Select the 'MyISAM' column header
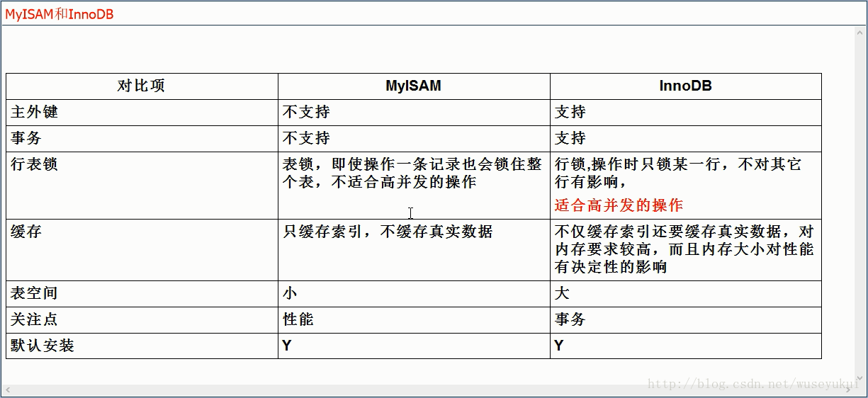The image size is (868, 398). 413,86
